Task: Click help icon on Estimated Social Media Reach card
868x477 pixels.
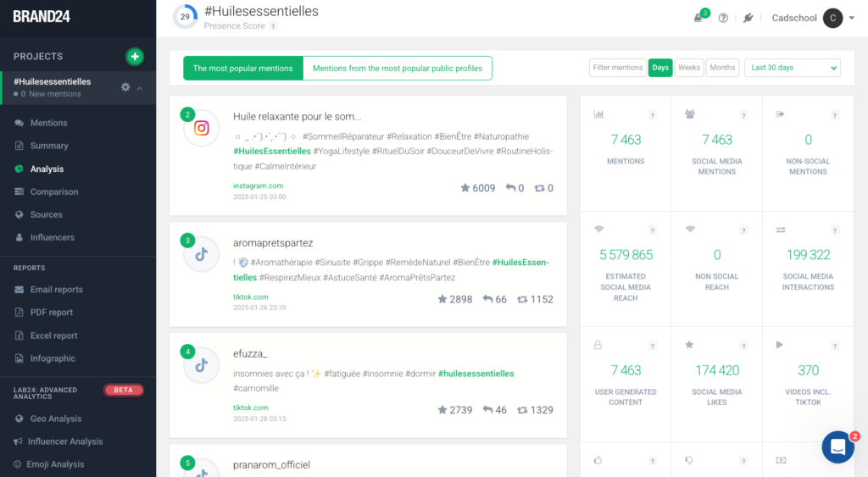Action: tap(653, 230)
